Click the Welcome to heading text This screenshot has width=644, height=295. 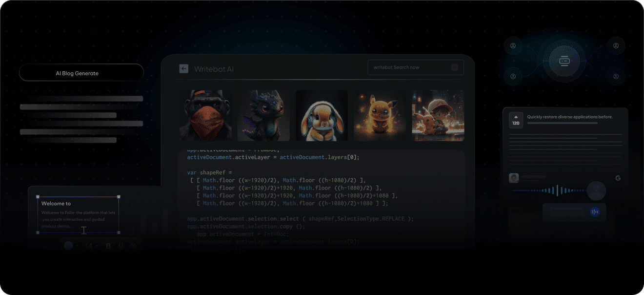56,204
